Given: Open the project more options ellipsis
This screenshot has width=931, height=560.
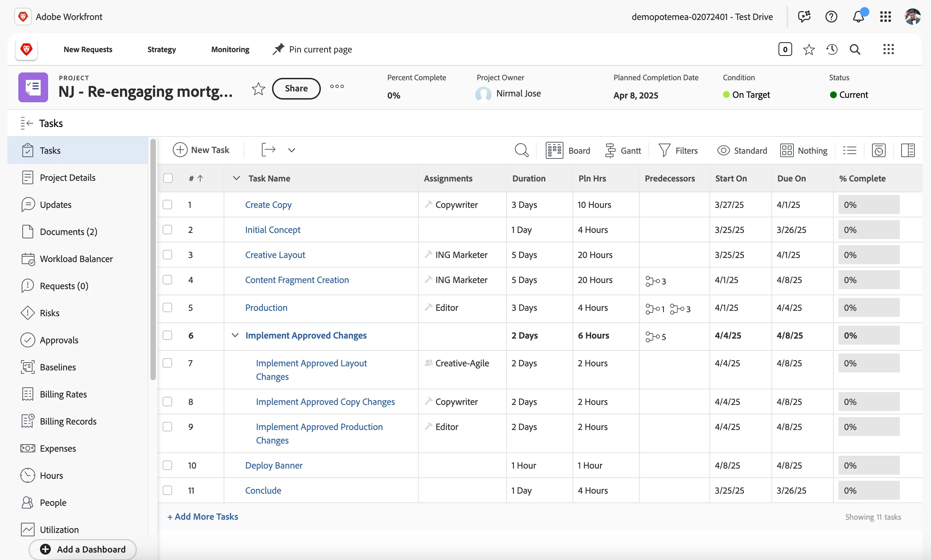Looking at the screenshot, I should [337, 86].
